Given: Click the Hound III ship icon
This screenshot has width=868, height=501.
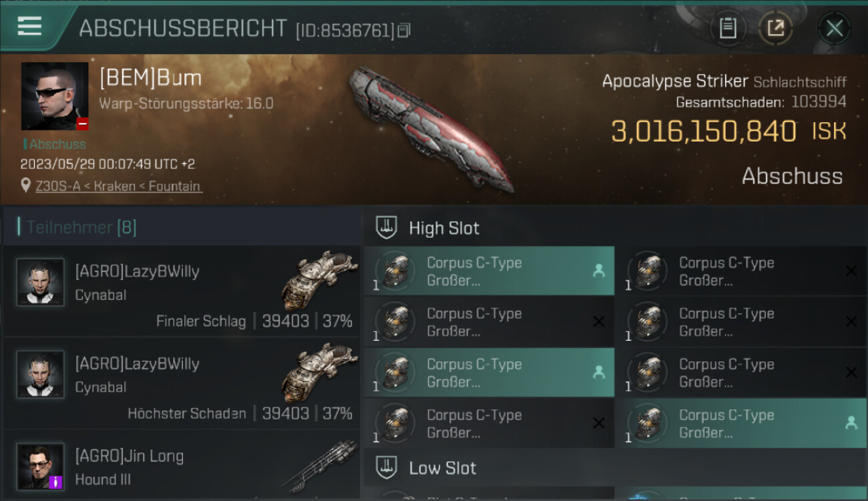Looking at the screenshot, I should (319, 465).
